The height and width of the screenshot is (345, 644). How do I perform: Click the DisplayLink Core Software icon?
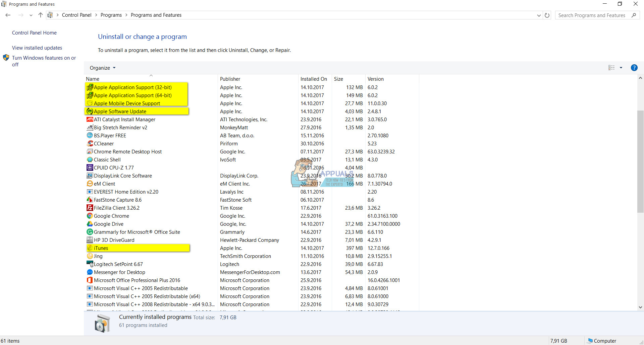(x=90, y=176)
